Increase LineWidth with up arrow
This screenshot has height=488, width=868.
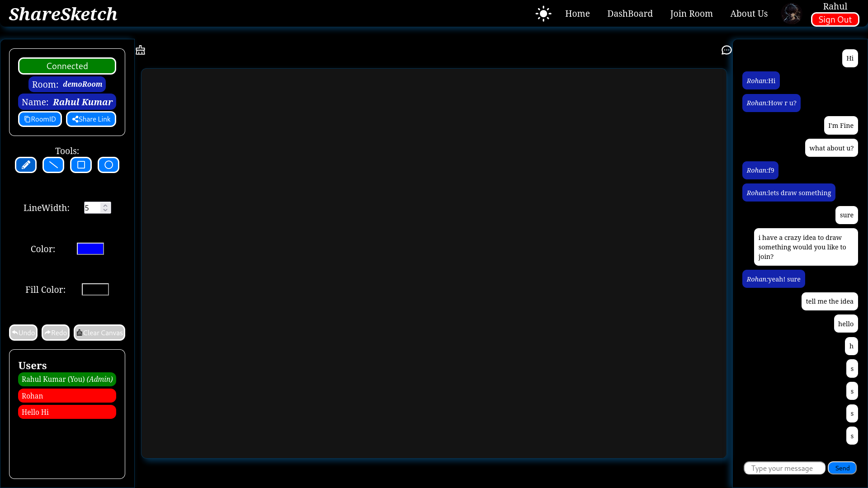click(105, 205)
